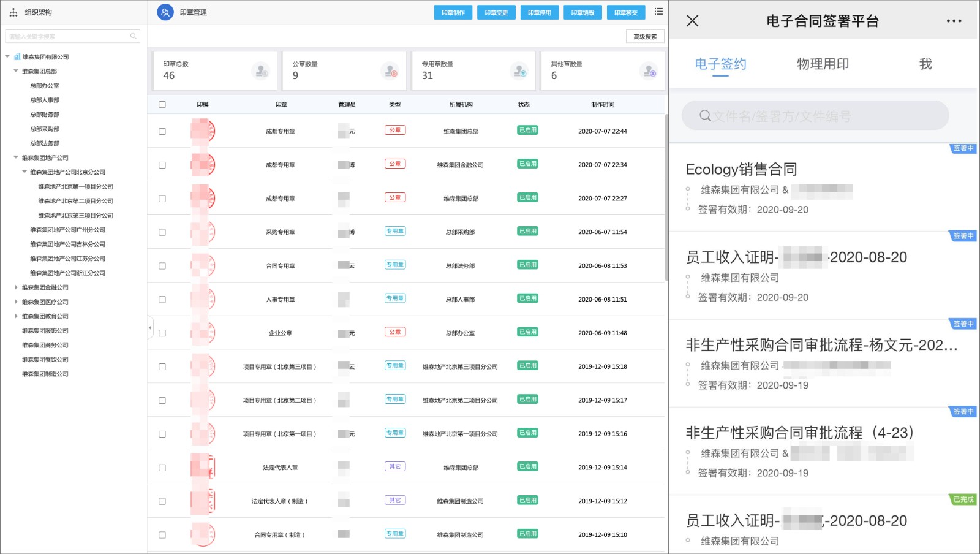Image resolution: width=980 pixels, height=554 pixels.
Task: Check the 合同专用章 row for 总部法务部
Action: (x=162, y=266)
